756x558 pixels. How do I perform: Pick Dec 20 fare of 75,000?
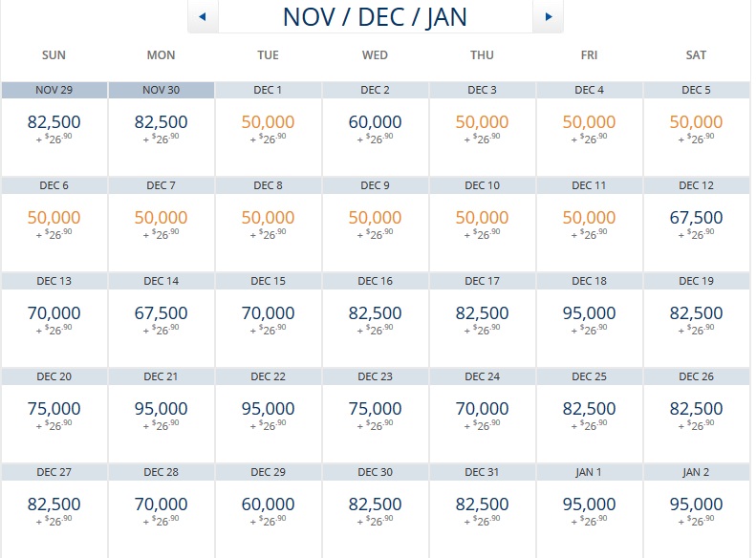[54, 409]
